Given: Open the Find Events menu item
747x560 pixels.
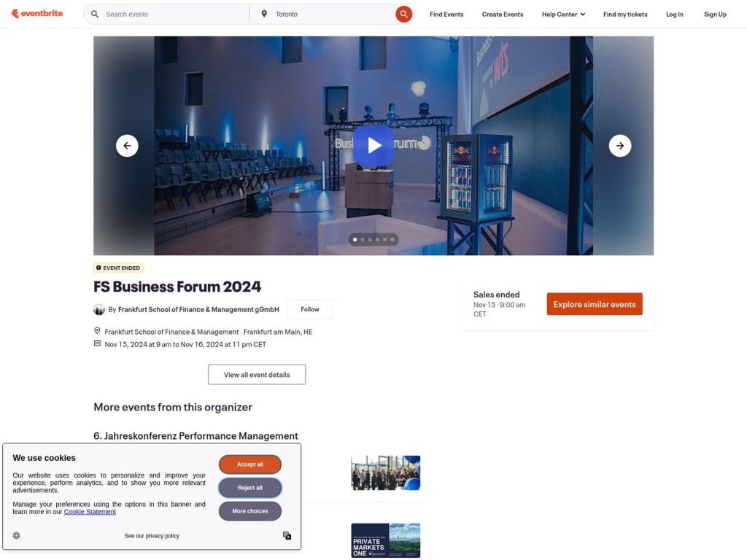Looking at the screenshot, I should click(446, 14).
